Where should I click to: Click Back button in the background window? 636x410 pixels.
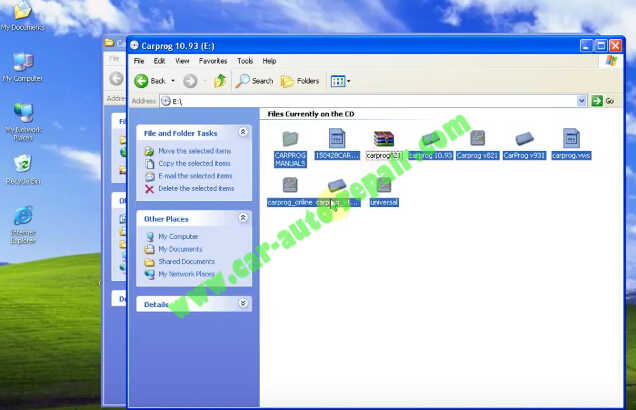pyautogui.click(x=116, y=78)
